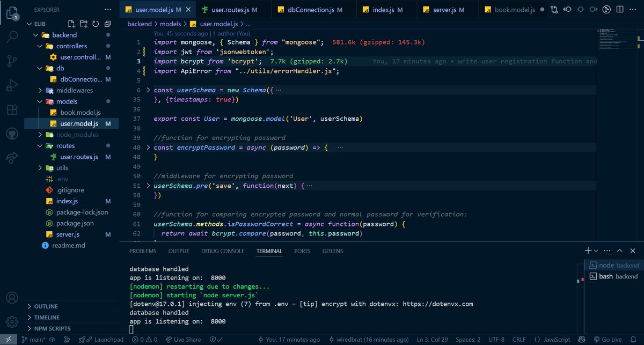644x345 pixels.
Task: Open the GitLens circular branch graph icon
Action: (606, 10)
